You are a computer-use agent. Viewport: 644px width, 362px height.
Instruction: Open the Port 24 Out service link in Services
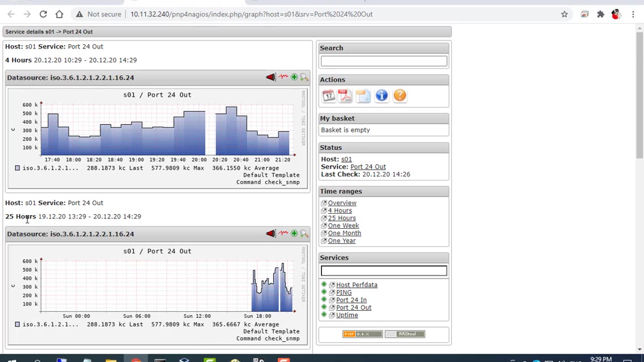354,308
